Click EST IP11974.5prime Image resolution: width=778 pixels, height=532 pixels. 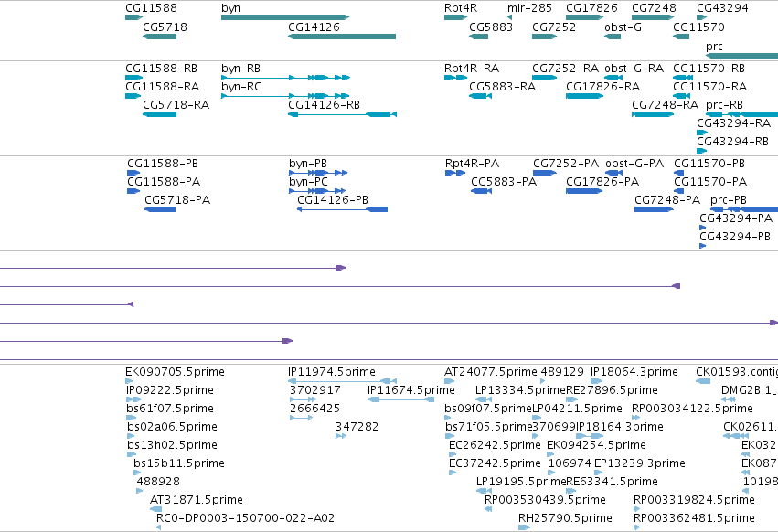point(332,372)
